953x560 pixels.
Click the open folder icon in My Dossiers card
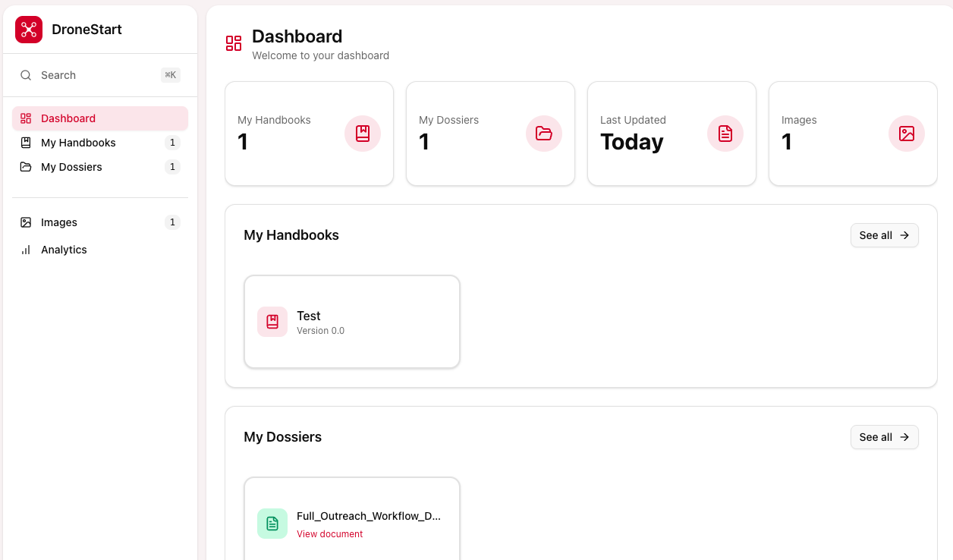tap(544, 134)
